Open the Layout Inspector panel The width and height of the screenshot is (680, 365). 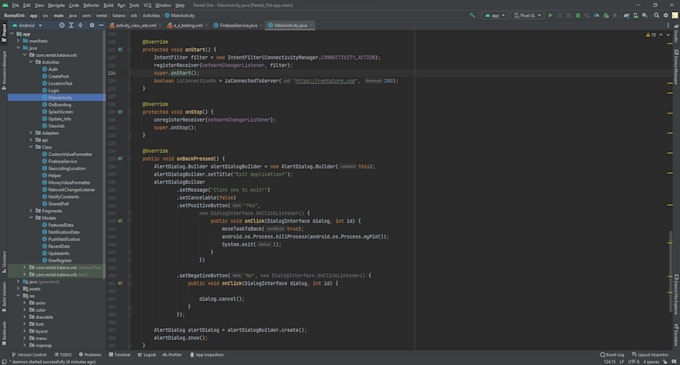[x=650, y=355]
